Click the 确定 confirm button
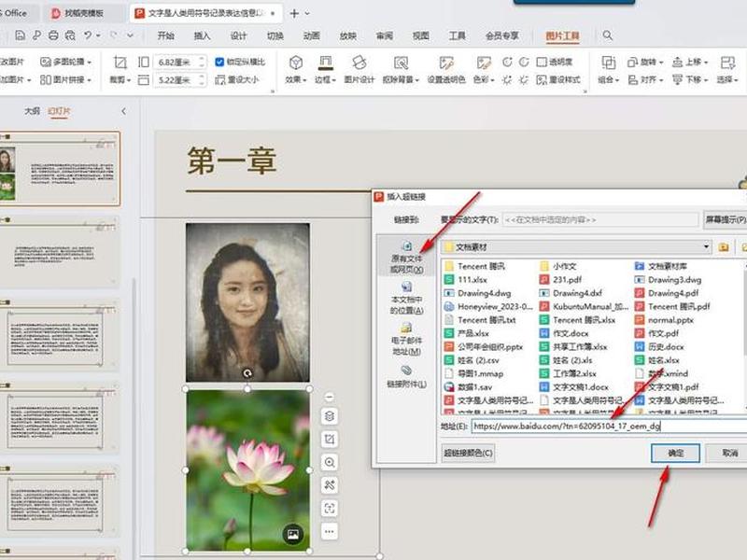This screenshot has height=560, width=747. (675, 453)
